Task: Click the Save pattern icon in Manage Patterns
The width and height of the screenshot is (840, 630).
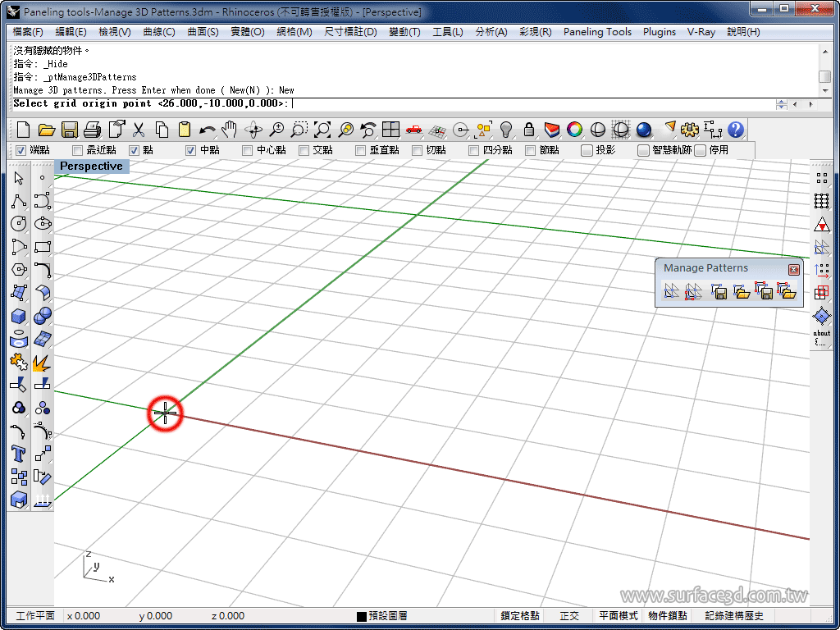Action: click(x=719, y=291)
